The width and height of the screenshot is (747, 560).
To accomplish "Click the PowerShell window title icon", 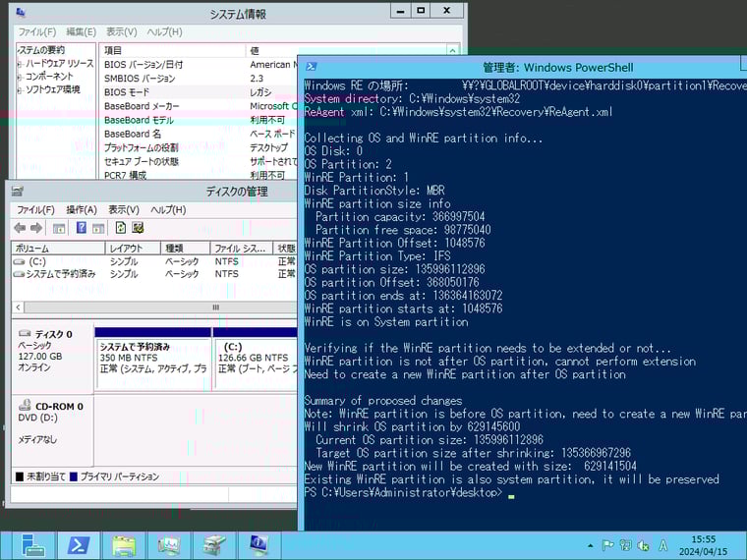I will (x=312, y=67).
